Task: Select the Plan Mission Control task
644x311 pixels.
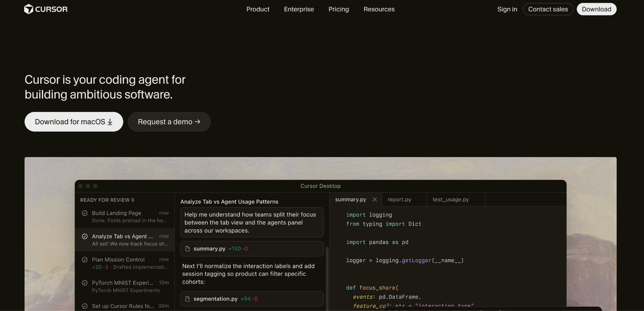Action: (x=125, y=263)
